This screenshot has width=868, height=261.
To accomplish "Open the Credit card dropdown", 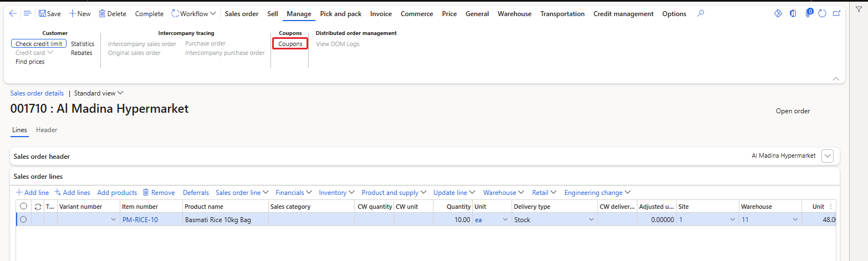I will [x=34, y=53].
